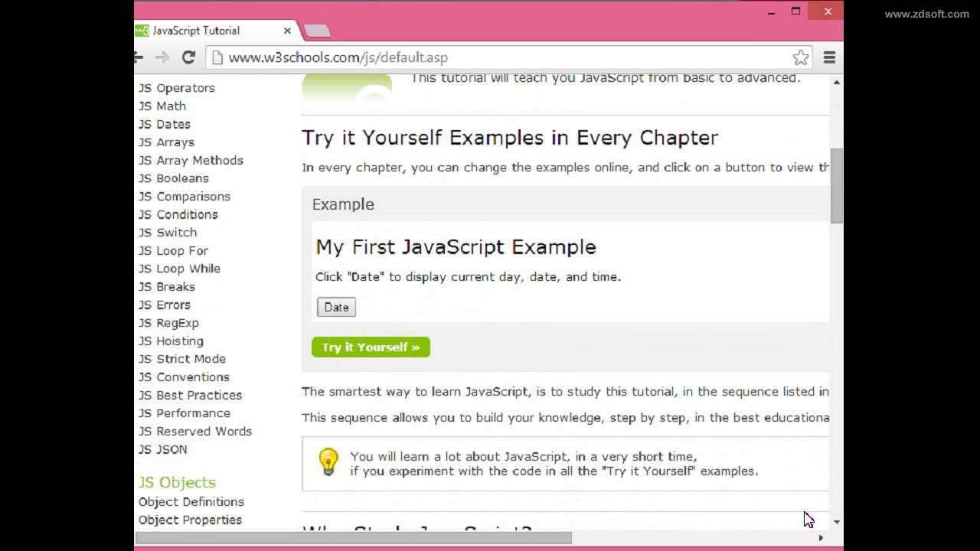Open the JS Conventions chapter

pos(184,377)
